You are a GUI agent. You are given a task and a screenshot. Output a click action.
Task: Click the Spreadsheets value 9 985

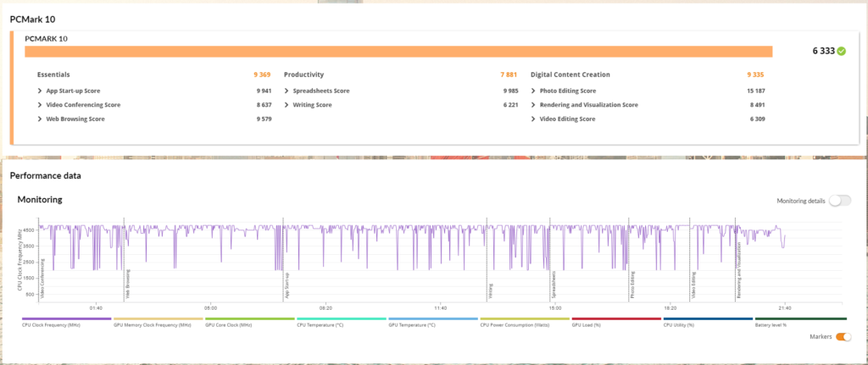point(511,91)
